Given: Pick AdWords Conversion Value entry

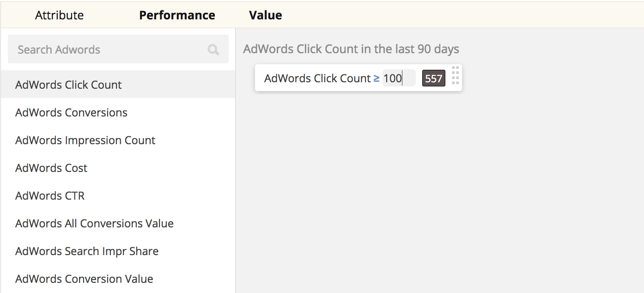Looking at the screenshot, I should pos(84,279).
